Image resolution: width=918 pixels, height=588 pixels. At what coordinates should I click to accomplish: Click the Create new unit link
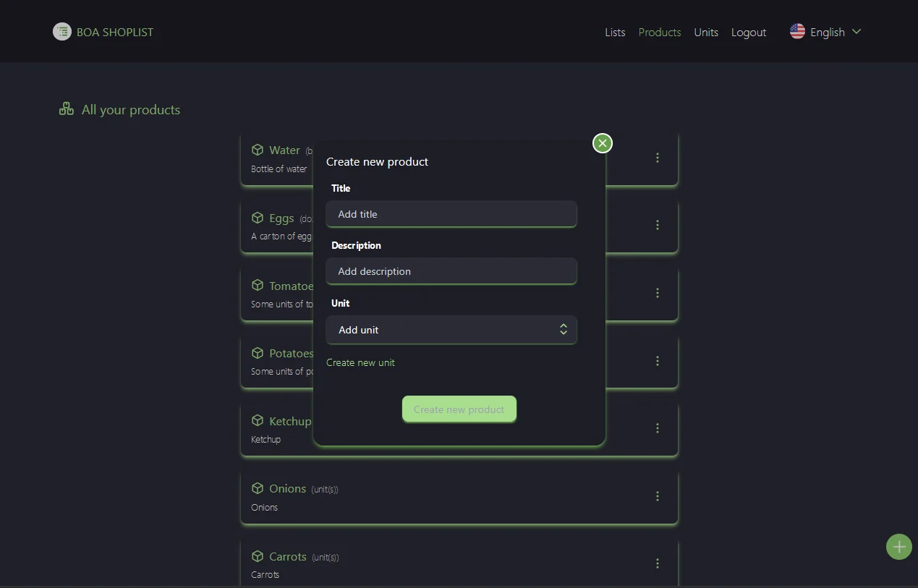click(360, 362)
